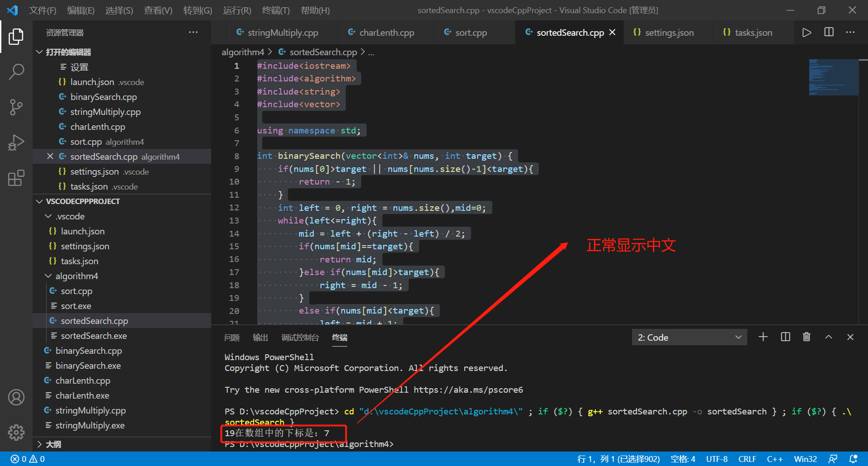Open stringMultiply.exe in project tree

122,425
